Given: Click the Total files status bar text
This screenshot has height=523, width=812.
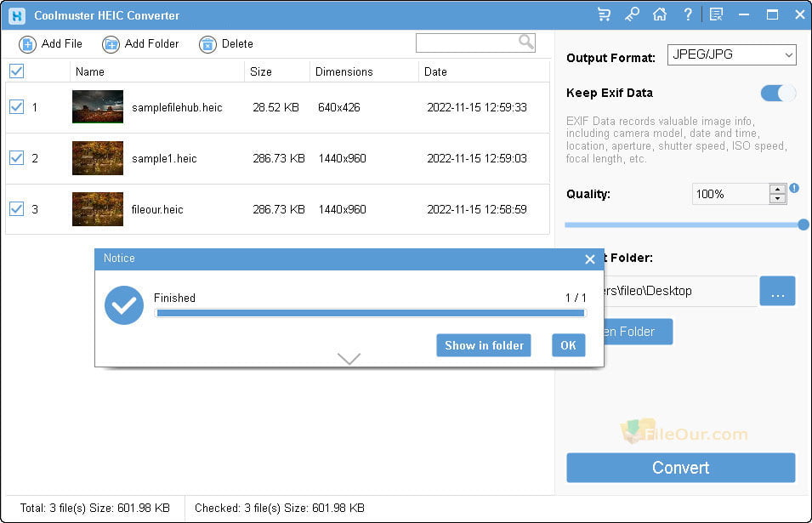Looking at the screenshot, I should (94, 508).
